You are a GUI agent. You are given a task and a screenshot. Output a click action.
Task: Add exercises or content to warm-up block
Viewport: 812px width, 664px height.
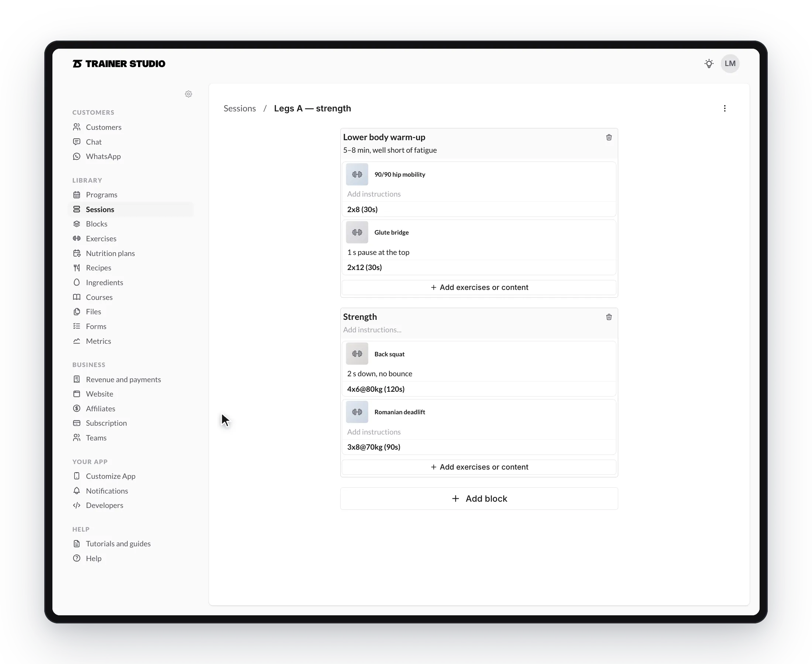pyautogui.click(x=479, y=287)
